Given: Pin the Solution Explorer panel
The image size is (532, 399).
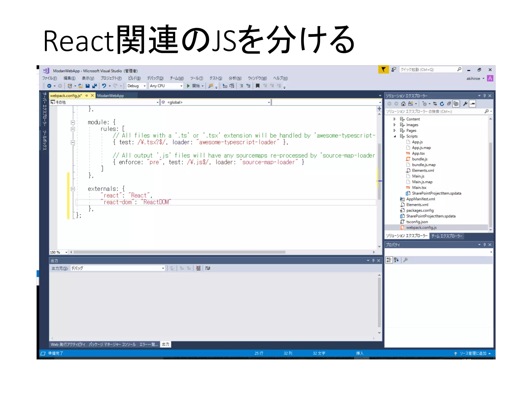Looking at the screenshot, I should pos(484,96).
